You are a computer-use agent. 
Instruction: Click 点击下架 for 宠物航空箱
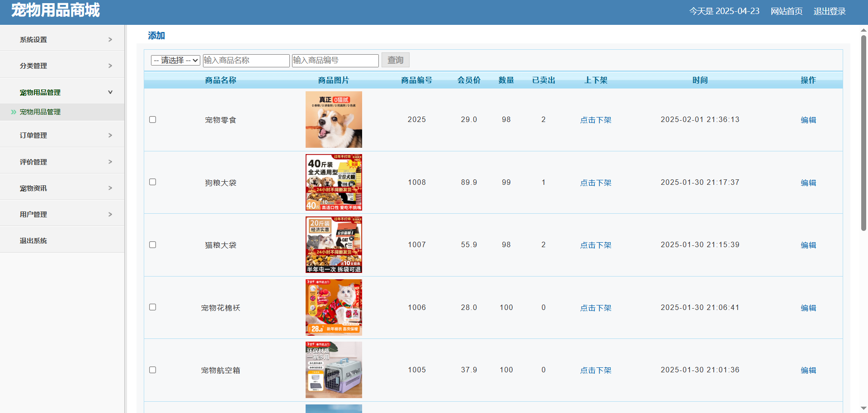click(596, 370)
